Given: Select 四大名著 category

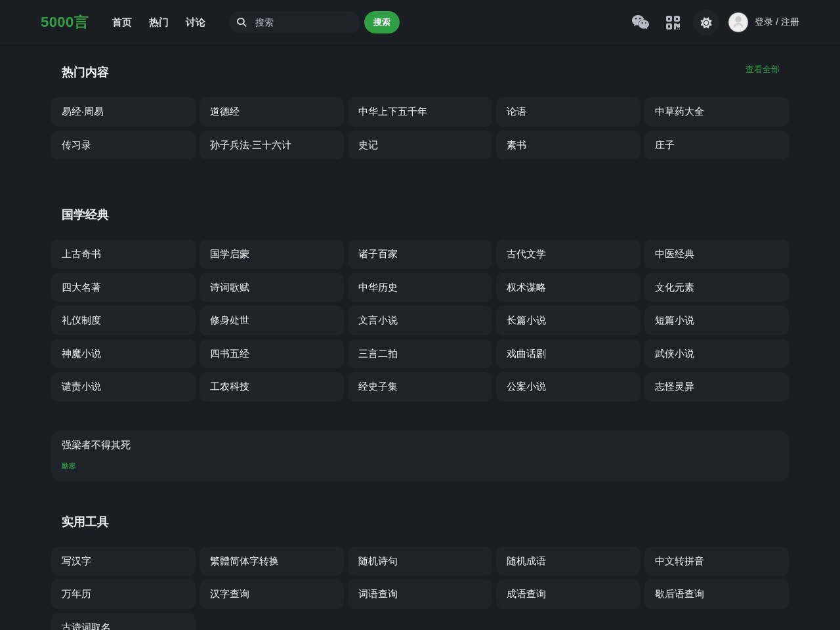Looking at the screenshot, I should click(123, 287).
